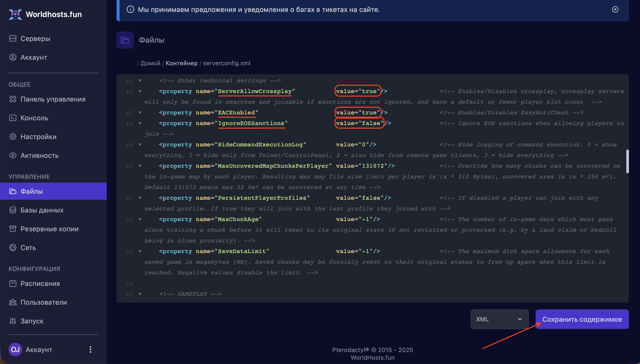Collapse the fold arrow on line 50
640x364 pixels.
[x=140, y=166]
